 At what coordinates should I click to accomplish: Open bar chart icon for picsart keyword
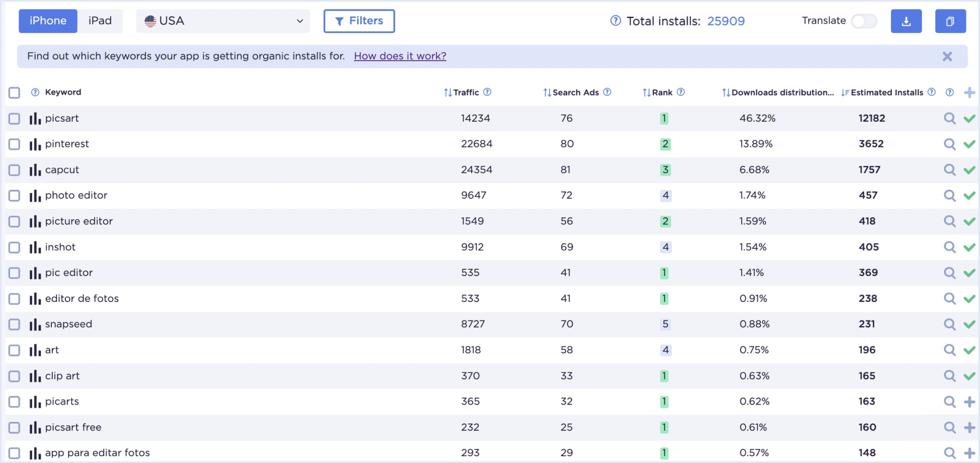pyautogui.click(x=35, y=119)
